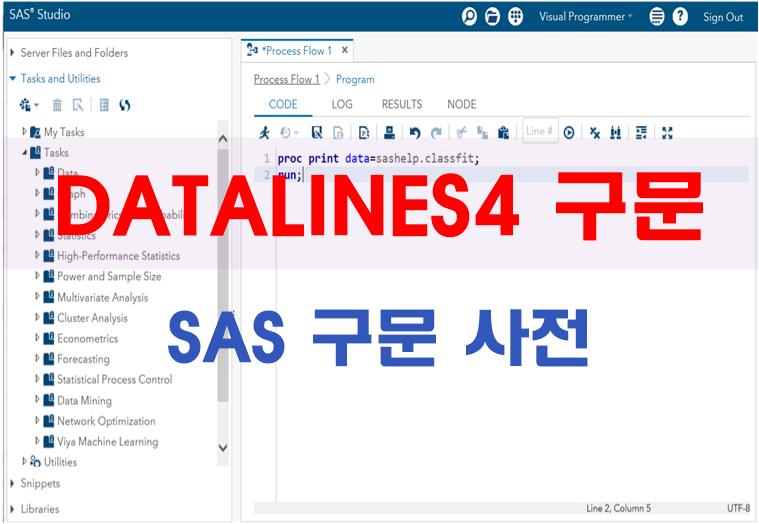Click the 'Line 2, Column 5' status text

(x=618, y=508)
